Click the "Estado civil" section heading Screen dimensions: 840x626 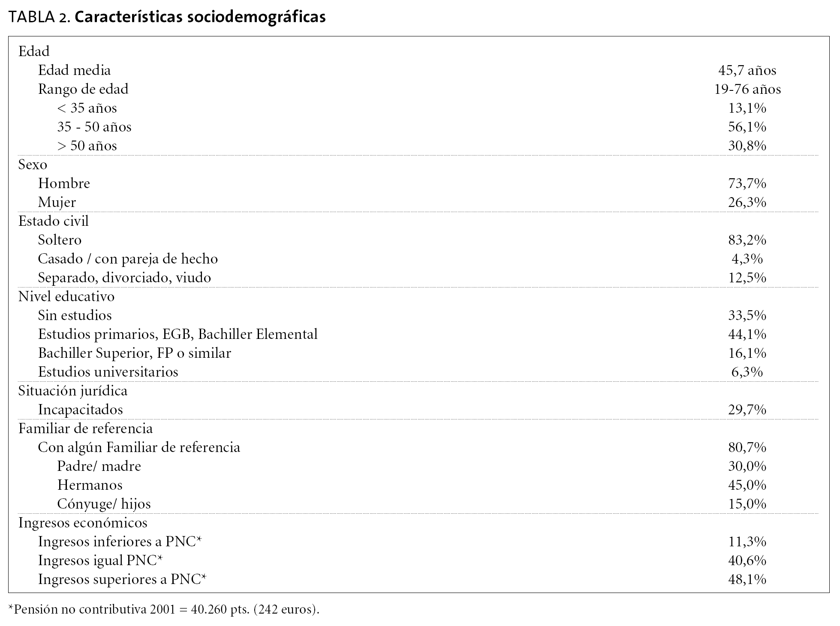coord(54,221)
